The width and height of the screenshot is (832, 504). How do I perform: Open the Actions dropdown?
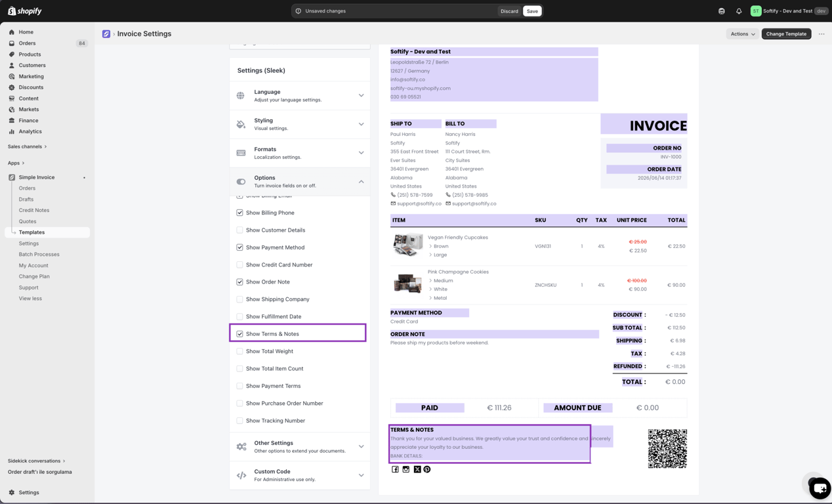click(743, 34)
